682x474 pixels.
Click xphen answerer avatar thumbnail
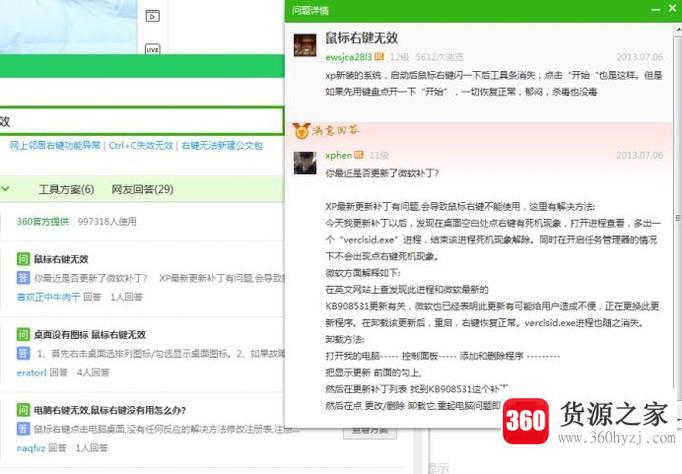click(305, 163)
